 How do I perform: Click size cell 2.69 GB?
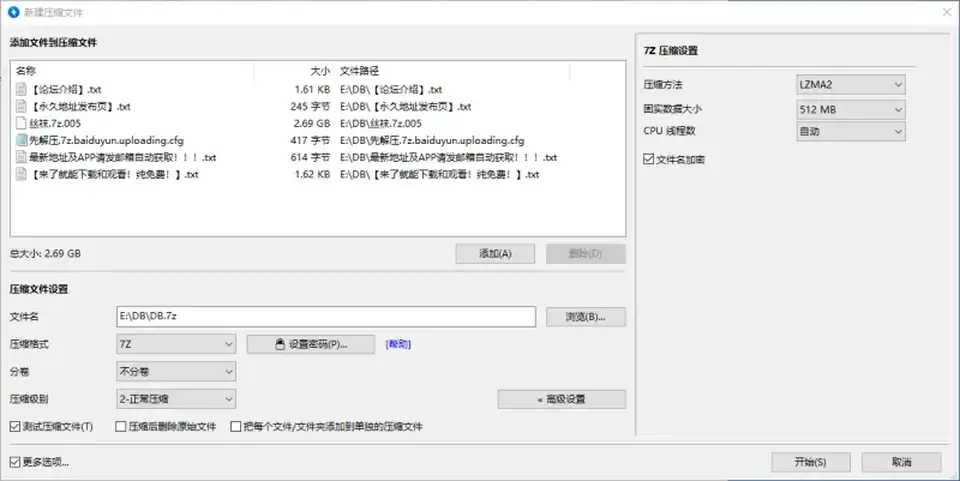click(x=312, y=123)
